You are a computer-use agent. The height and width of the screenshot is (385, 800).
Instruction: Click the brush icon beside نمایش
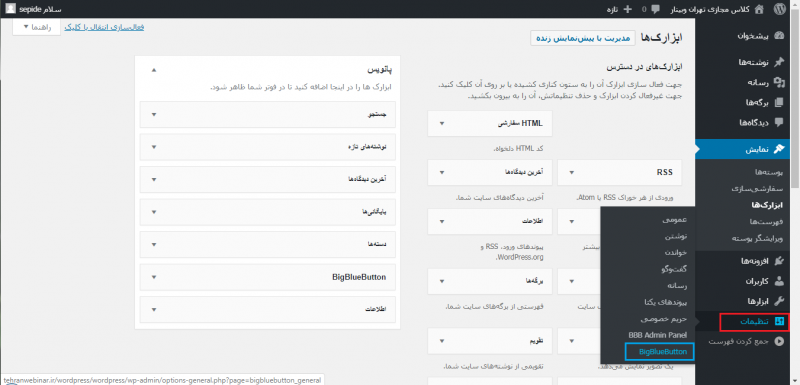point(779,149)
